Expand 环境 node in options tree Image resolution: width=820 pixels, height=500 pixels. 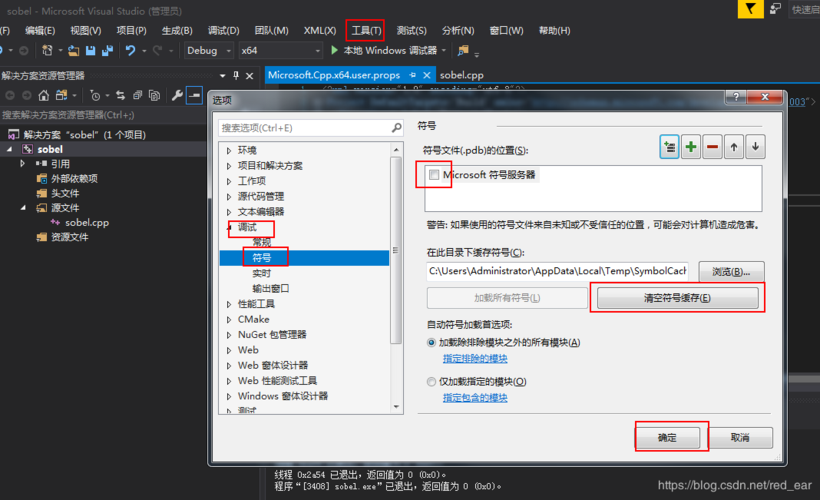click(x=229, y=151)
